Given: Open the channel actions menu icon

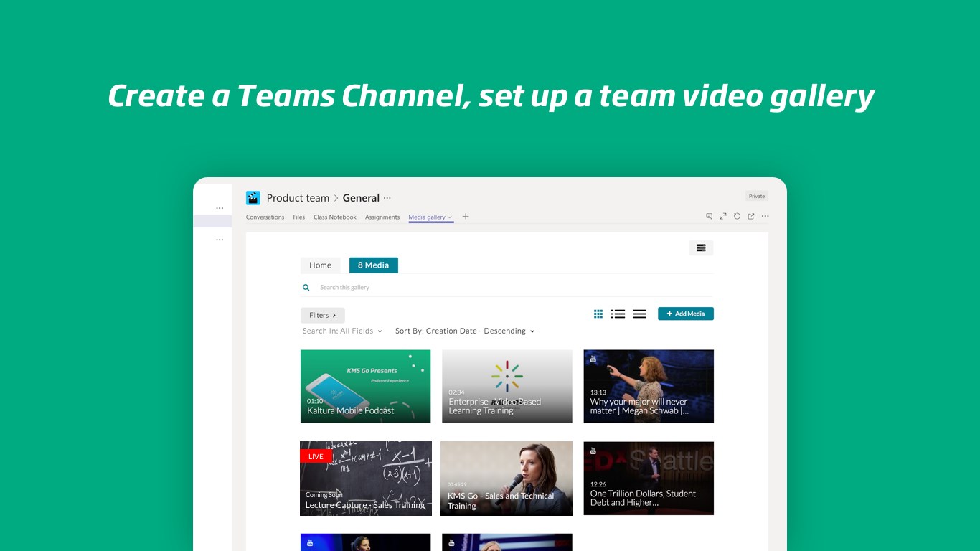Looking at the screenshot, I should coord(701,248).
